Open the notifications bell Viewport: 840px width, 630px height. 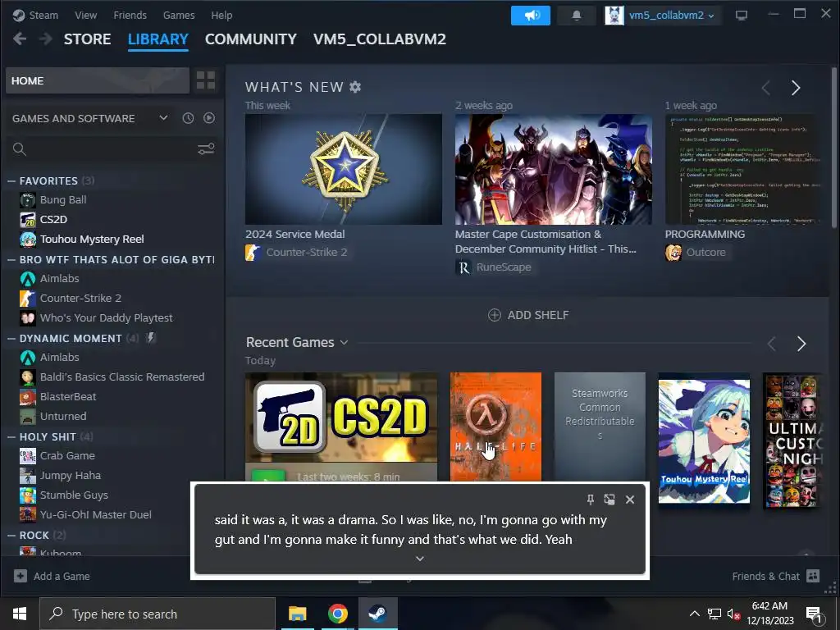click(577, 16)
